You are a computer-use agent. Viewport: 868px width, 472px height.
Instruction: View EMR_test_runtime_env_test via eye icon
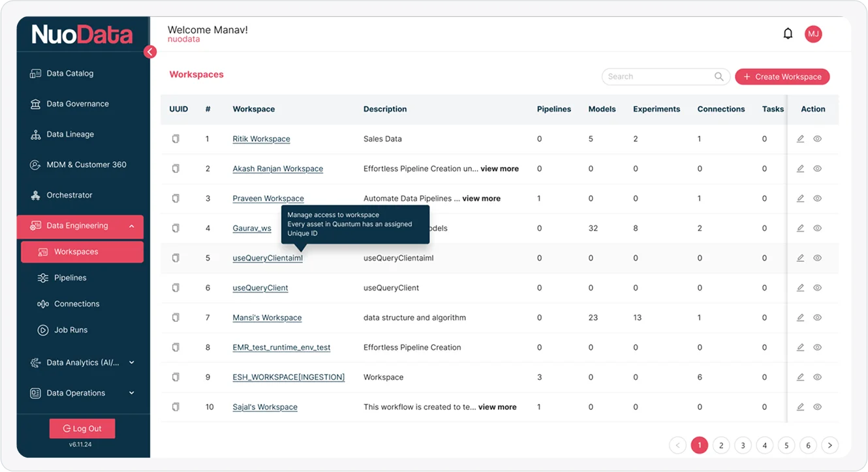pos(817,347)
